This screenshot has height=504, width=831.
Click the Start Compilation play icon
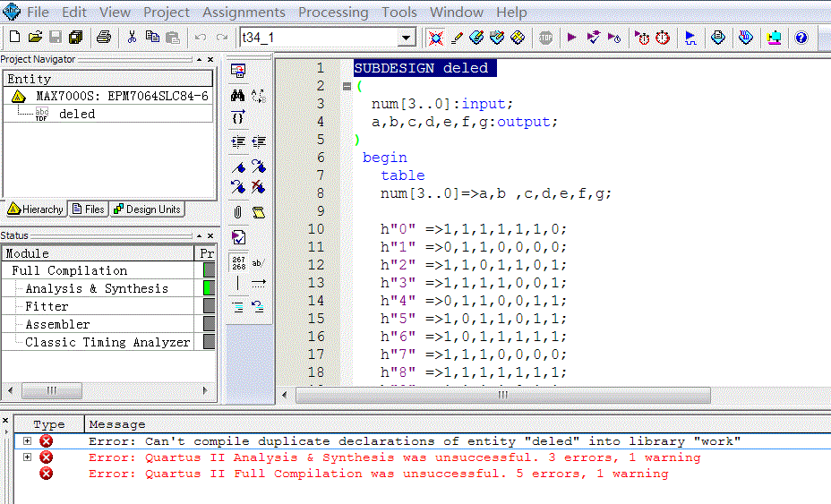pos(571,38)
